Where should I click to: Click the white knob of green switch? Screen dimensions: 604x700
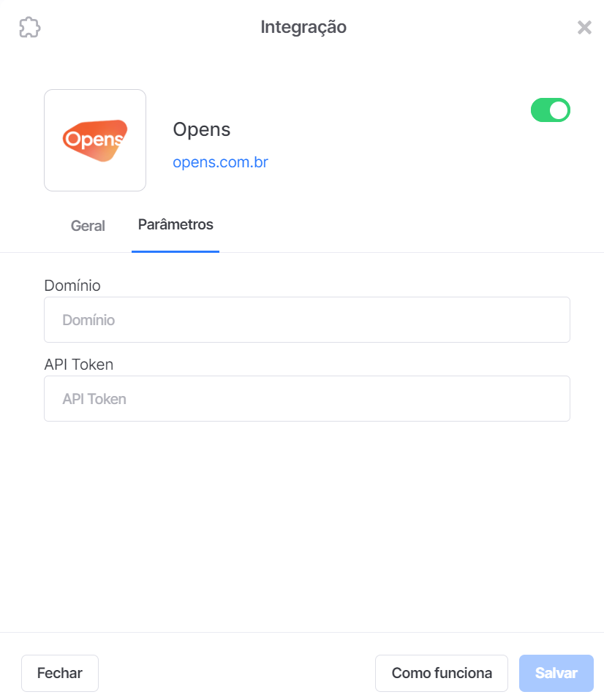[x=559, y=110]
